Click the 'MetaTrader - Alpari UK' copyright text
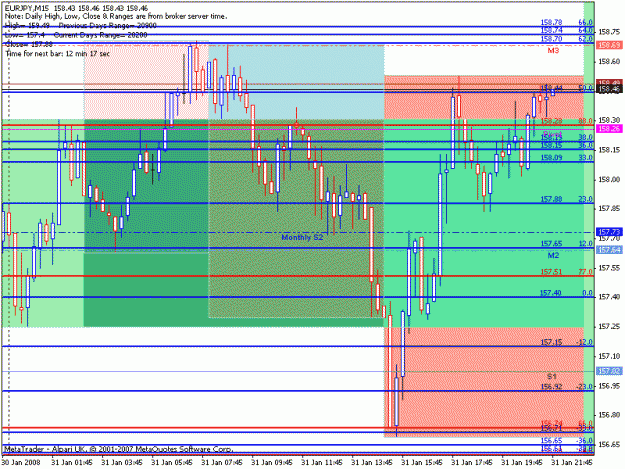625x469 pixels. click(x=118, y=449)
